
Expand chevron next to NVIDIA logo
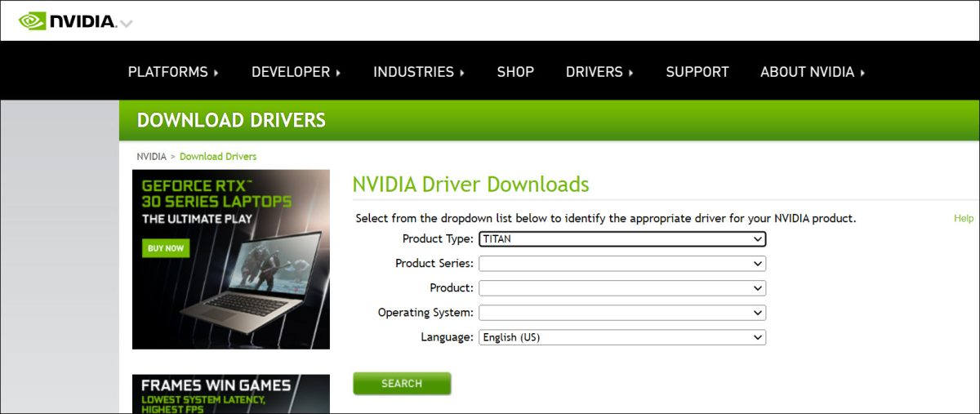[x=126, y=23]
